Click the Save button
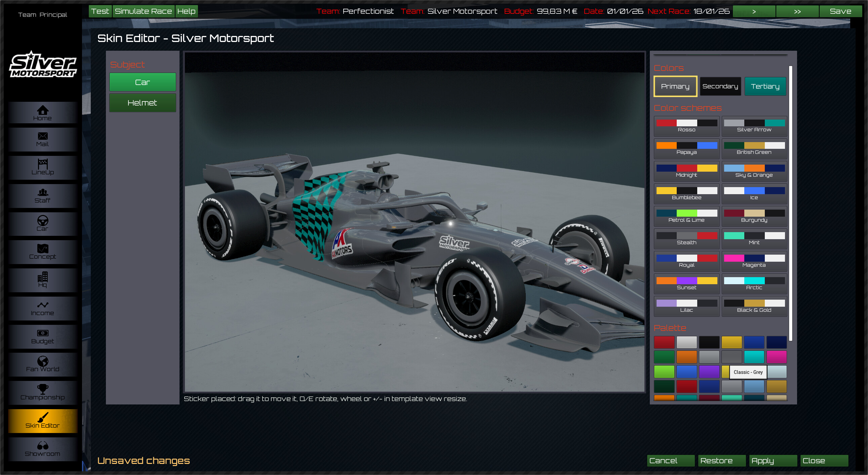 point(840,11)
